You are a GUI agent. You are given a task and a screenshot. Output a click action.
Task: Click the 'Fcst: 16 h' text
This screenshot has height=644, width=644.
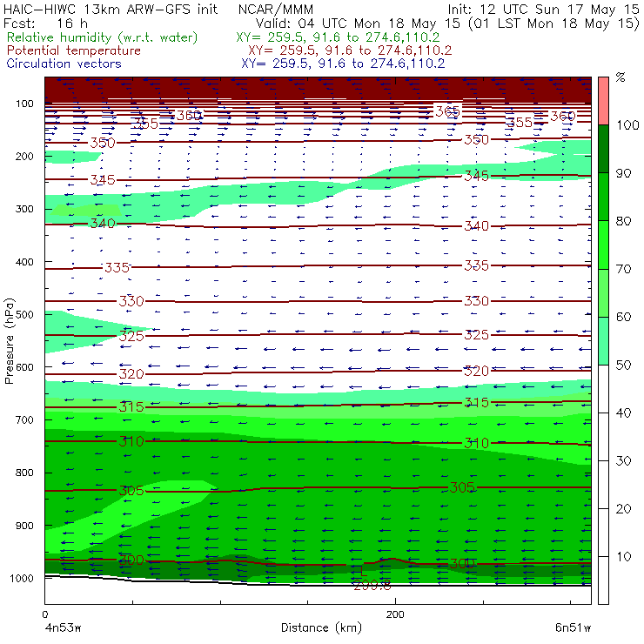[x=45, y=23]
